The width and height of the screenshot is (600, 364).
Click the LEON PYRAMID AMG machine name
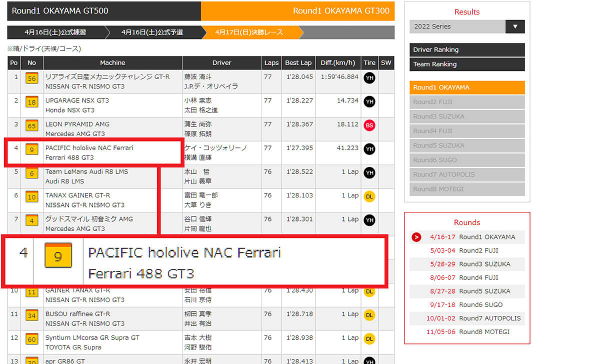click(77, 124)
